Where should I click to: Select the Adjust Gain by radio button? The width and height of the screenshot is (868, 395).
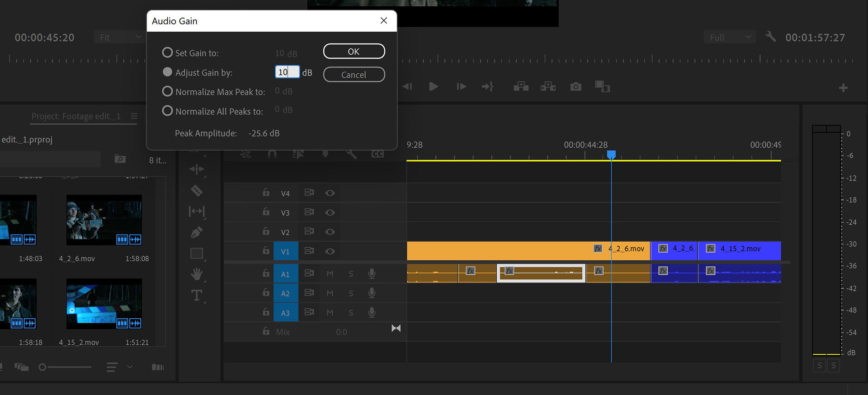pos(167,72)
